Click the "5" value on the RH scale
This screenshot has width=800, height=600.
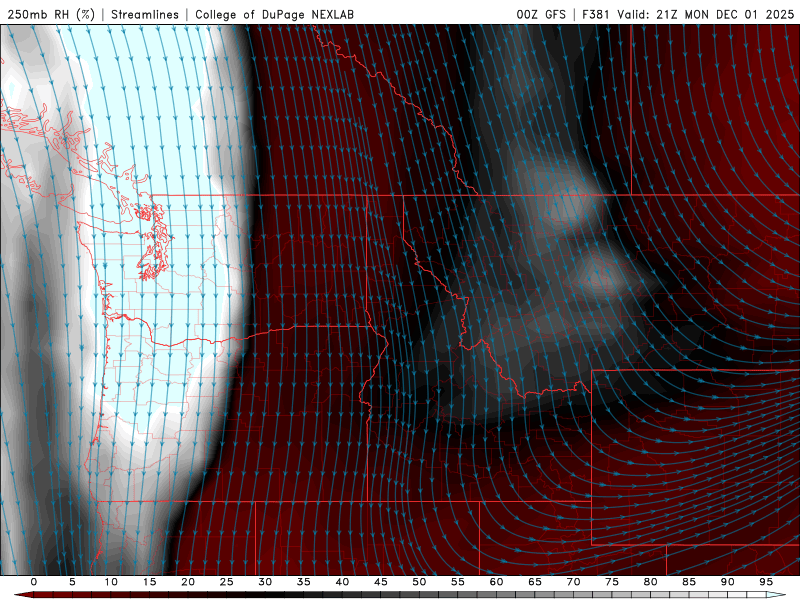[x=72, y=582]
